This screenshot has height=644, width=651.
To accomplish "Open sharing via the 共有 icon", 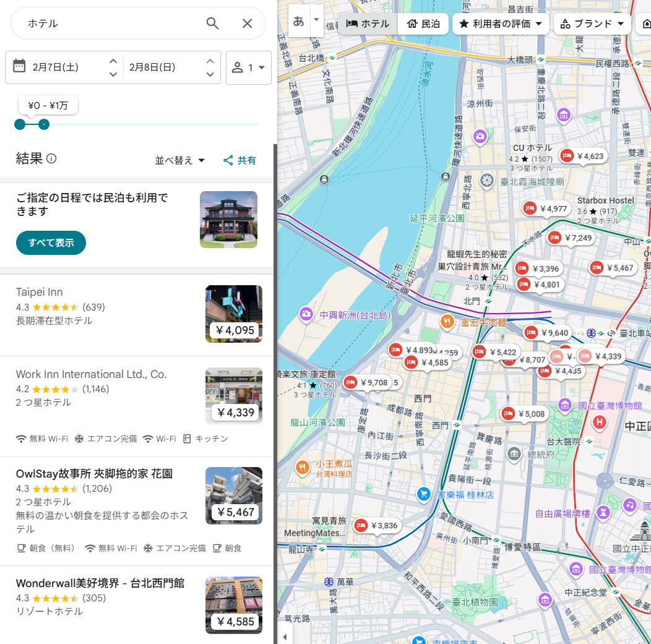I will (228, 160).
